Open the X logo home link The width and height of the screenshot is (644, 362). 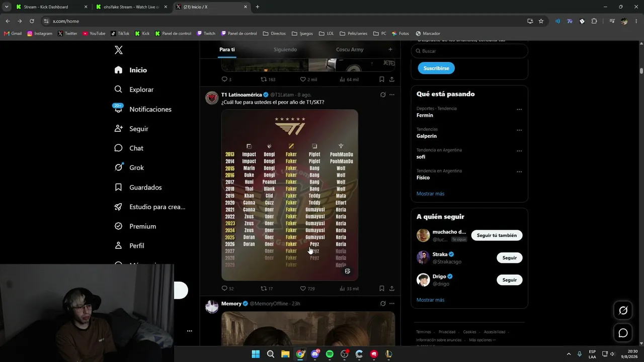point(119,50)
